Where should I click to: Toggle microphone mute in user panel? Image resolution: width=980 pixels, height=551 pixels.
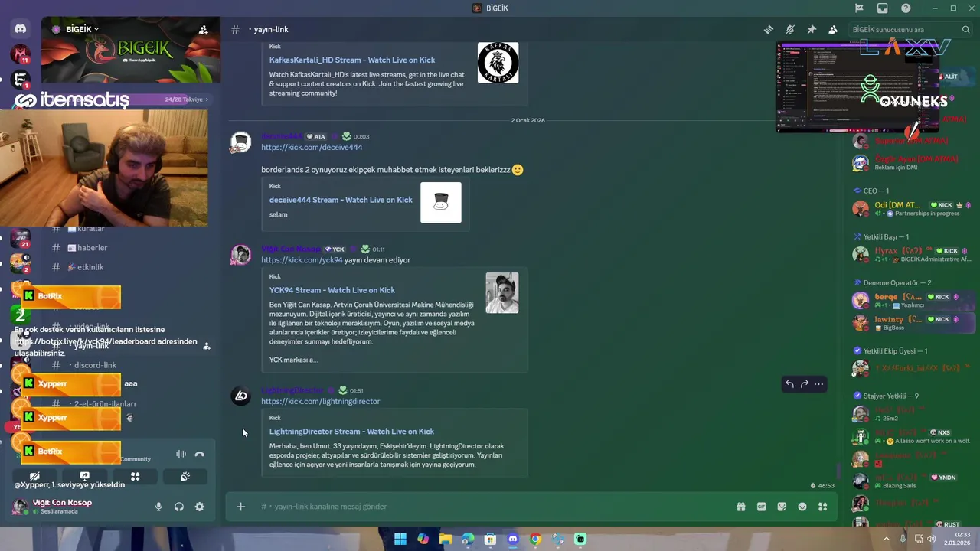(158, 507)
